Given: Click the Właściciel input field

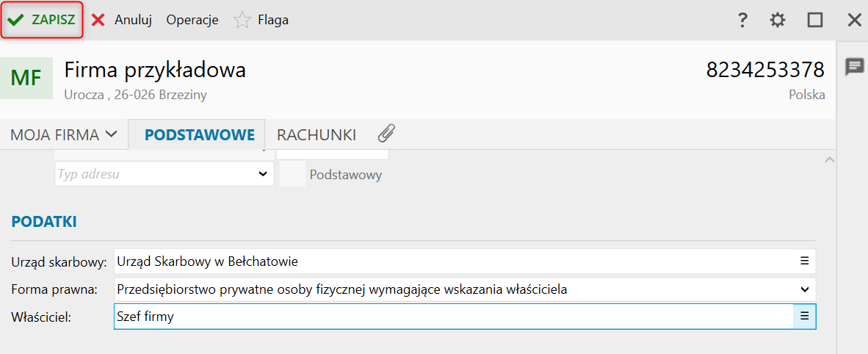Looking at the screenshot, I should click(x=452, y=317).
